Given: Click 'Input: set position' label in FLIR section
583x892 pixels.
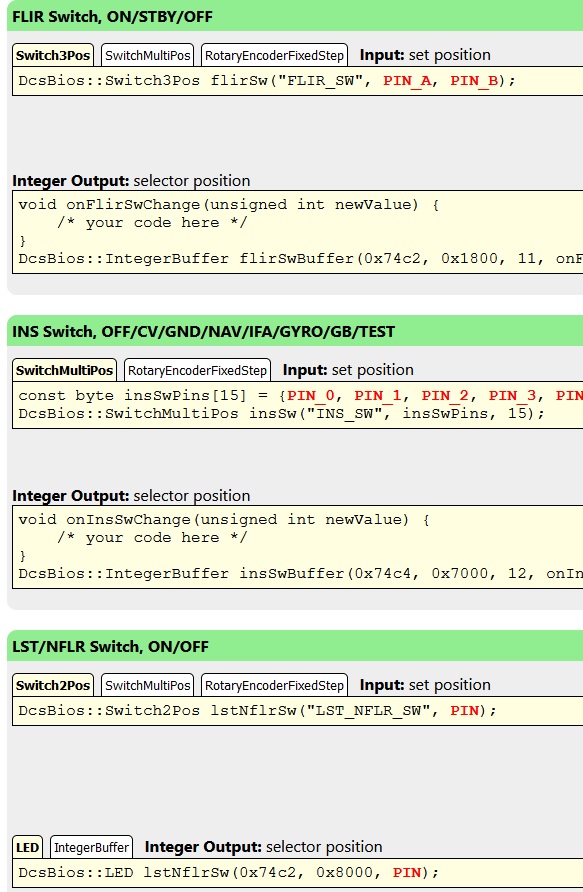Looking at the screenshot, I should click(425, 55).
